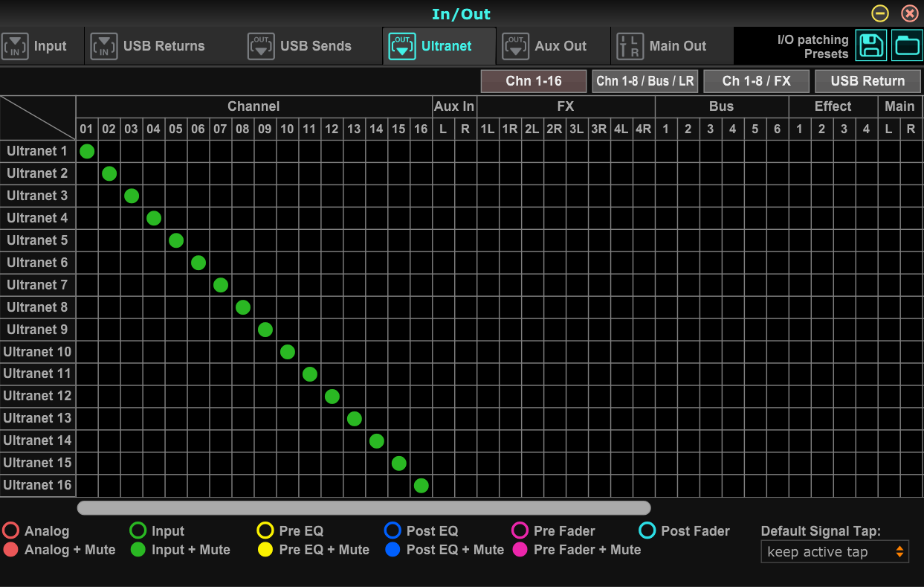
Task: Toggle Ultranet 4 to Channel 04 patch
Action: tap(154, 218)
